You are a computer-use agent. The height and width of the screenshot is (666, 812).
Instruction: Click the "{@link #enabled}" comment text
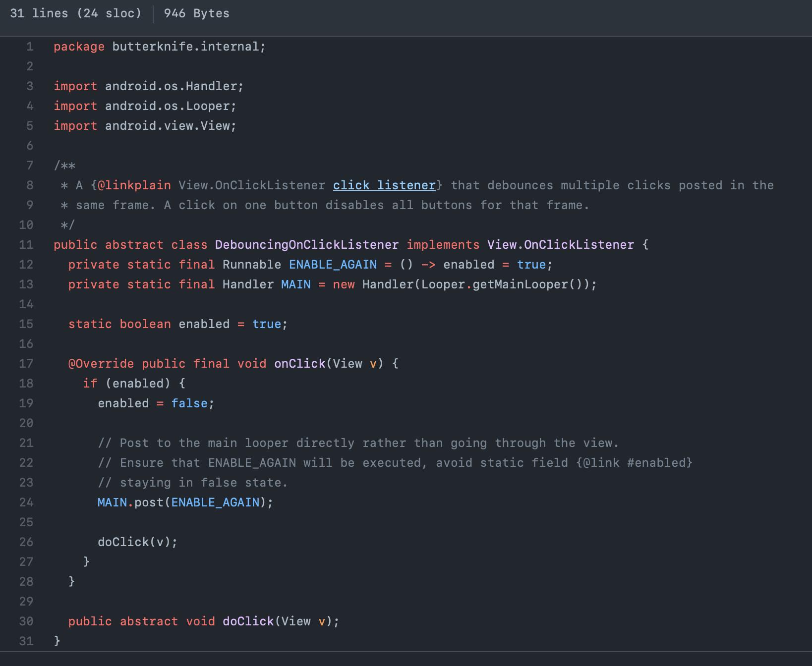[x=634, y=463]
